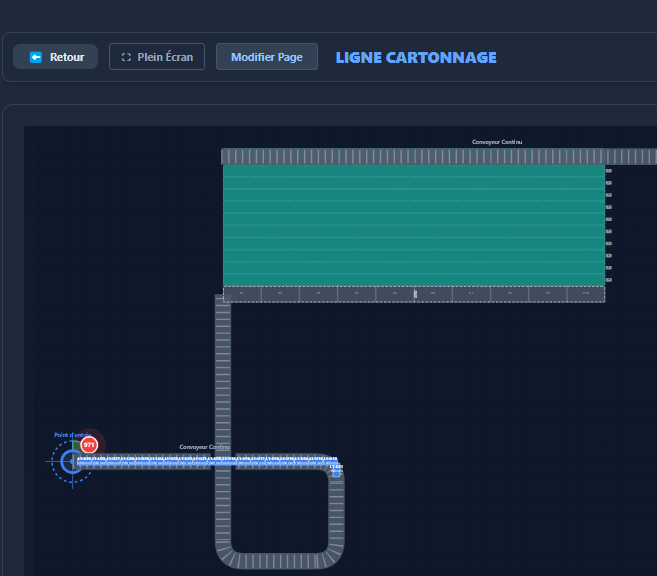Click the fullscreen brackets icon
Screen dimensions: 657x576
pyautogui.click(x=126, y=57)
